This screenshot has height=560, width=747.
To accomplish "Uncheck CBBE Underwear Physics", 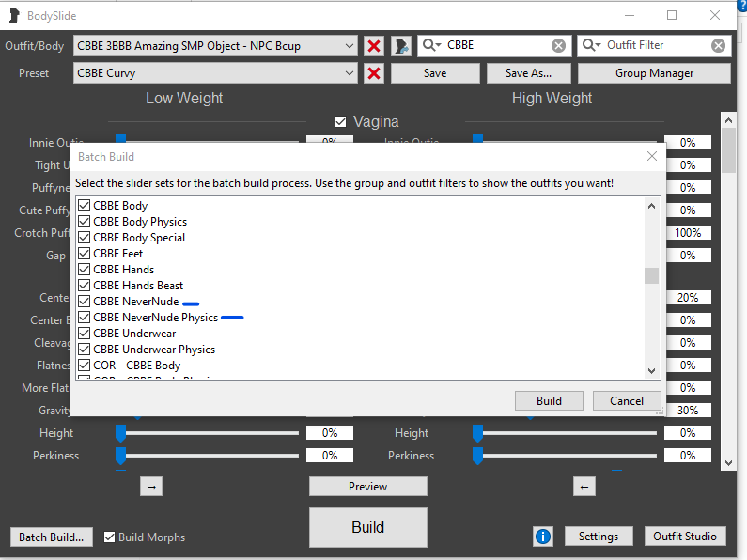I will [85, 350].
